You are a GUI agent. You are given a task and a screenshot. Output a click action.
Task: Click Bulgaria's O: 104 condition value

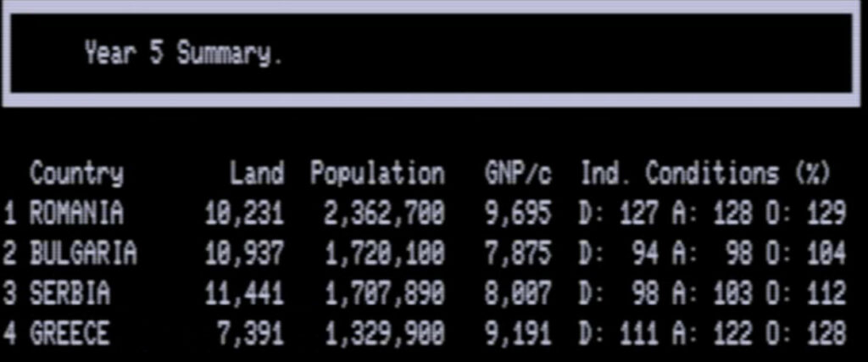click(x=806, y=253)
